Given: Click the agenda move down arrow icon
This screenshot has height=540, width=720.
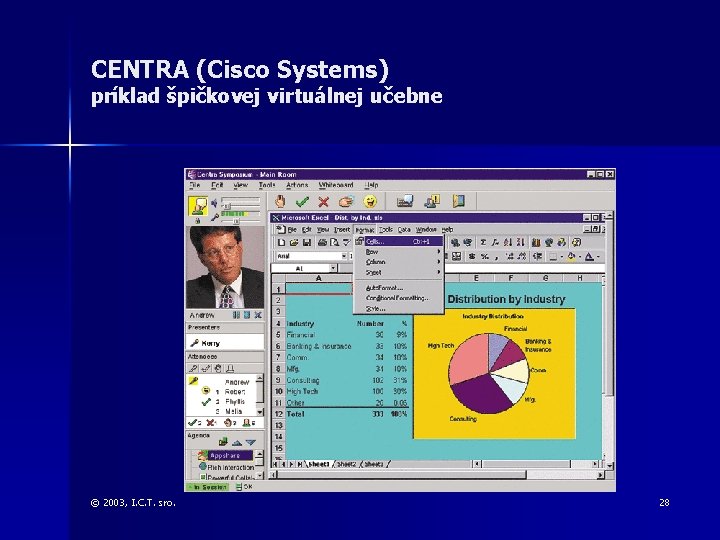Looking at the screenshot, I should tap(250, 443).
